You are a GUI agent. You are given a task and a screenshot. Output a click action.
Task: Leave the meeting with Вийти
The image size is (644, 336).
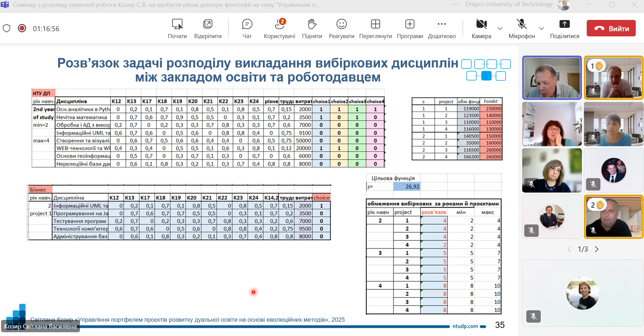(611, 28)
